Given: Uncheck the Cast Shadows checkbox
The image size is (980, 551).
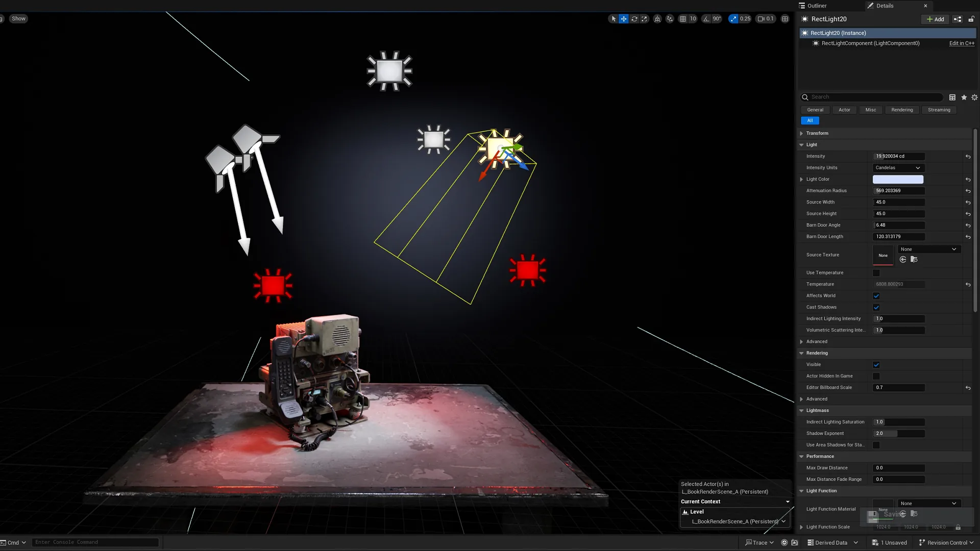Looking at the screenshot, I should [x=876, y=308].
